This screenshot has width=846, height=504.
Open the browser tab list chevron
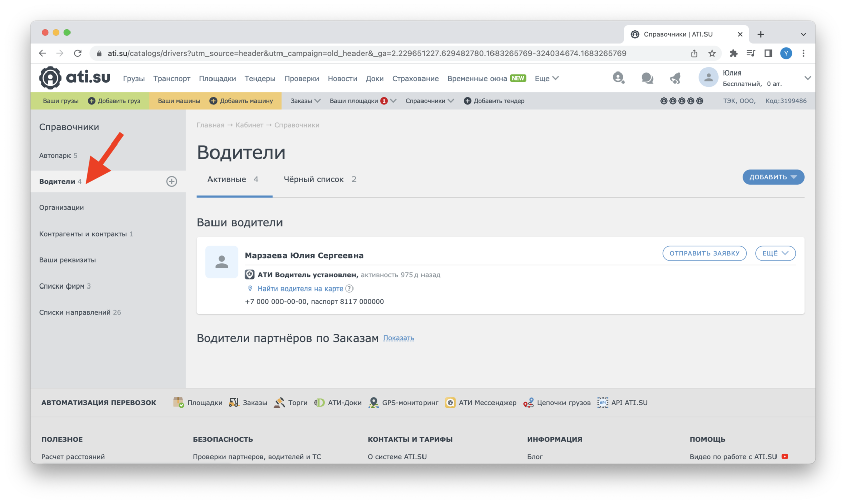[x=803, y=34]
